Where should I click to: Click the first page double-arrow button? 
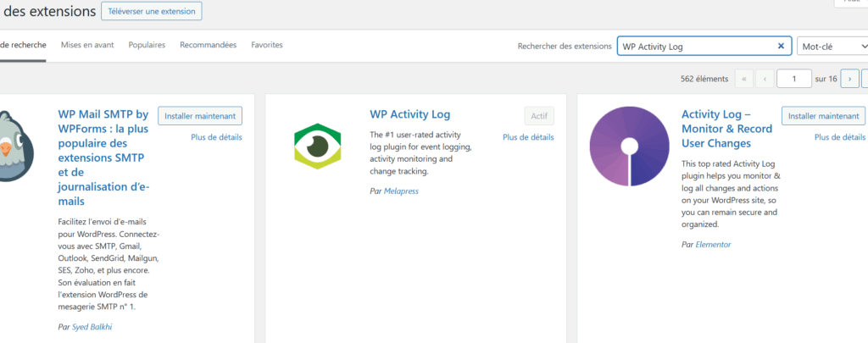click(744, 79)
